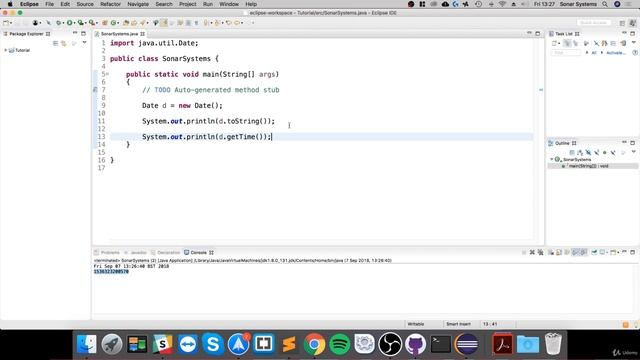Viewport: 640px width, 360px height.
Task: Toggle Hide Fields in Outline view
Action: (x=588, y=153)
